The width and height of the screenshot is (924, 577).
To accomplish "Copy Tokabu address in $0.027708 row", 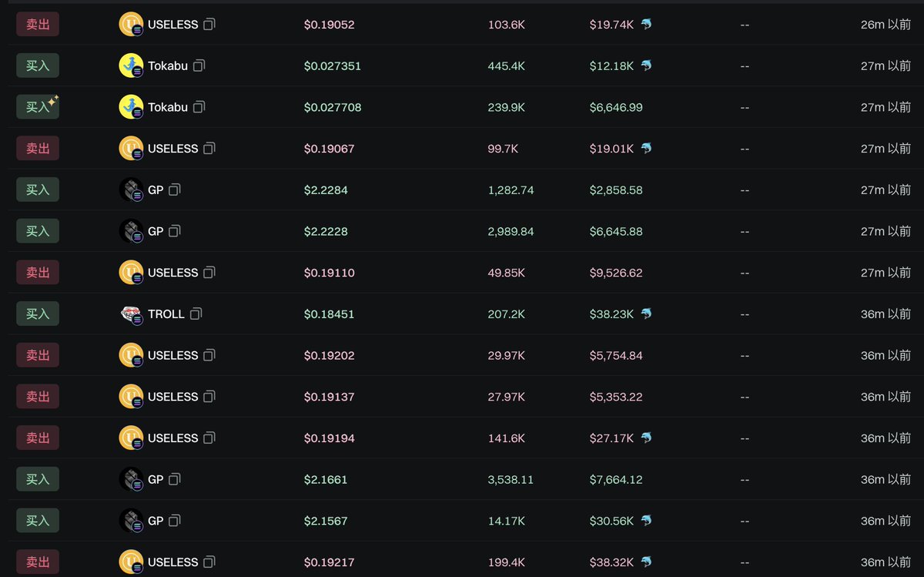I will coord(199,107).
